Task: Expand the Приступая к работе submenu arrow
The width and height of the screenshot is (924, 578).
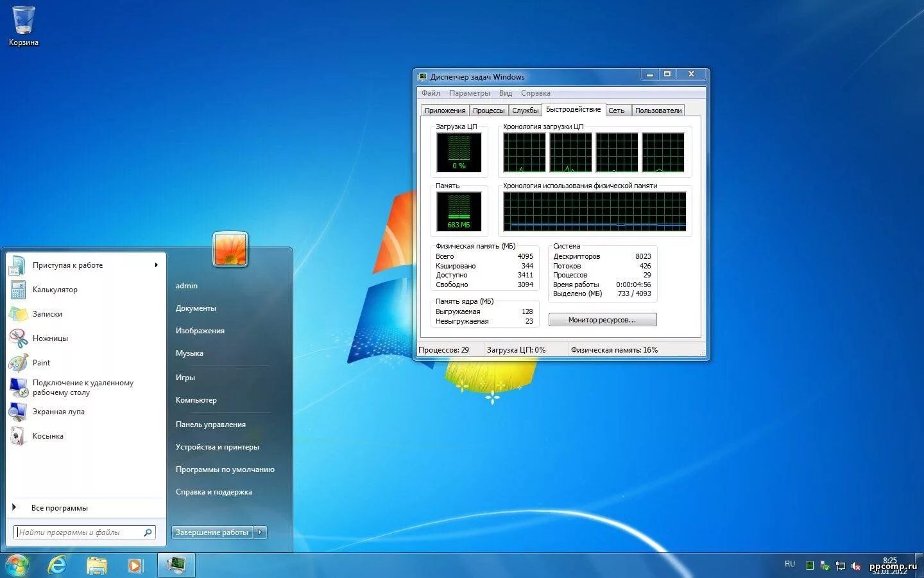Action: pos(156,265)
